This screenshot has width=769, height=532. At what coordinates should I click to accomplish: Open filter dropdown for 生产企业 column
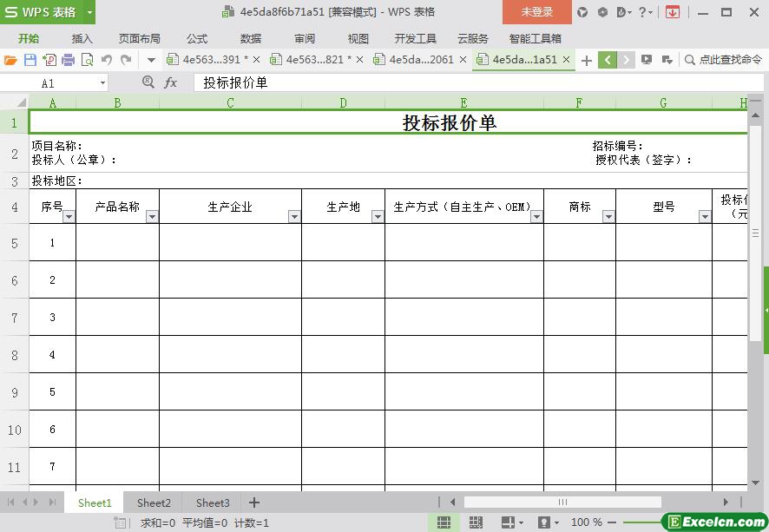coord(294,217)
